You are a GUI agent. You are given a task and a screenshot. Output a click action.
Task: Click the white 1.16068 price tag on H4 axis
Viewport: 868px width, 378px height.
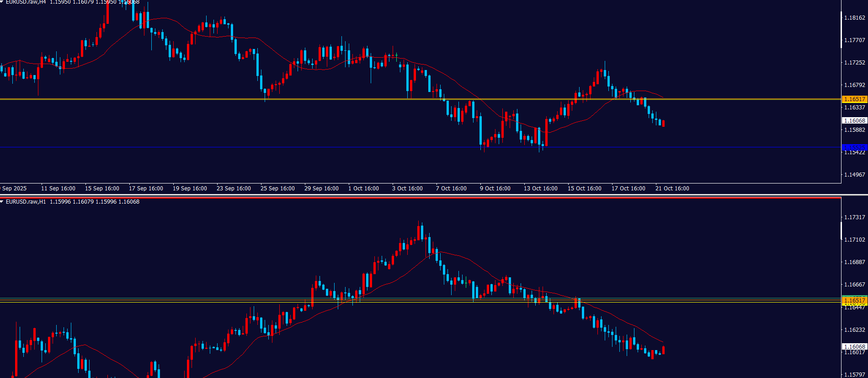pyautogui.click(x=854, y=121)
